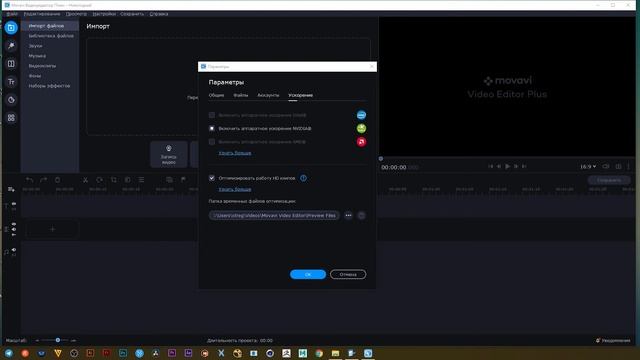
Task: Open the Stickers panel icon
Action: point(11,100)
